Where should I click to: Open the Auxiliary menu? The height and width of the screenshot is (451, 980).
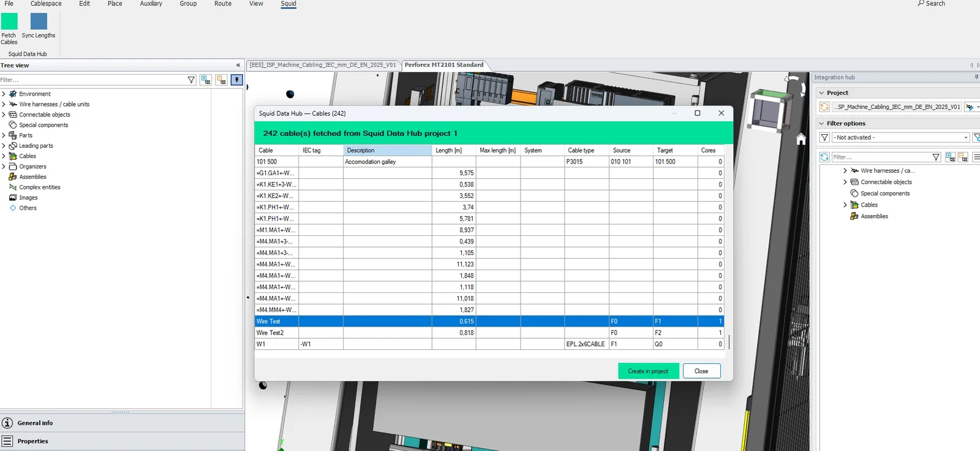pyautogui.click(x=151, y=4)
